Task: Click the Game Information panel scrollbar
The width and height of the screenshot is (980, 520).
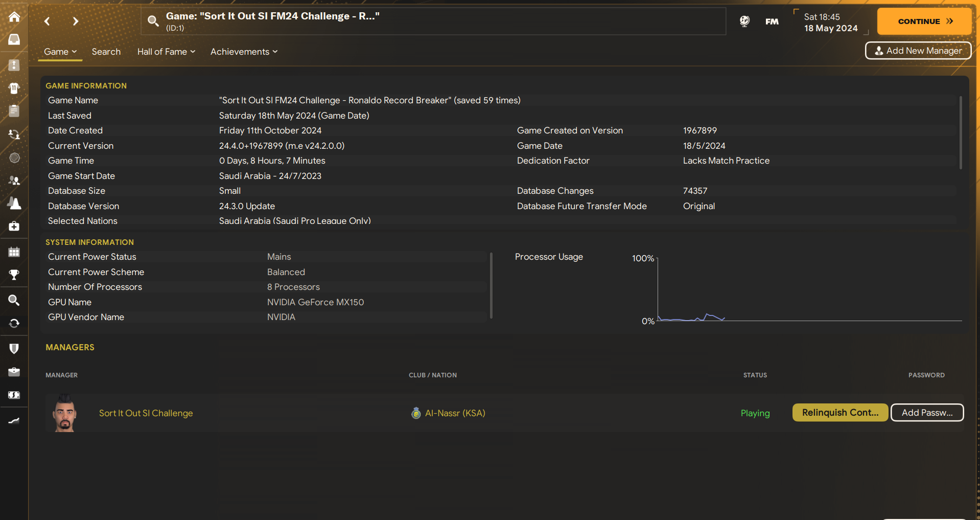Action: point(961,132)
